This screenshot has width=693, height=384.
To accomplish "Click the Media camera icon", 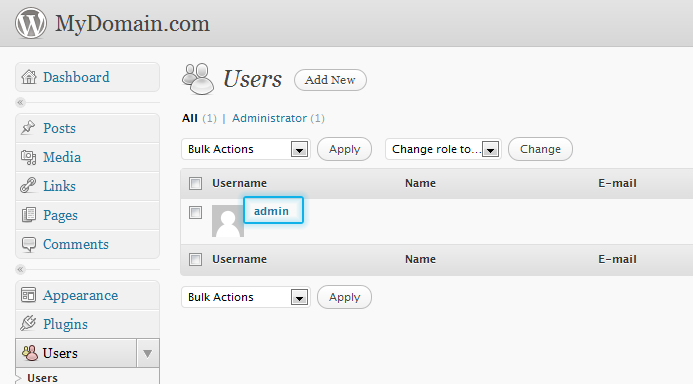I will 28,157.
